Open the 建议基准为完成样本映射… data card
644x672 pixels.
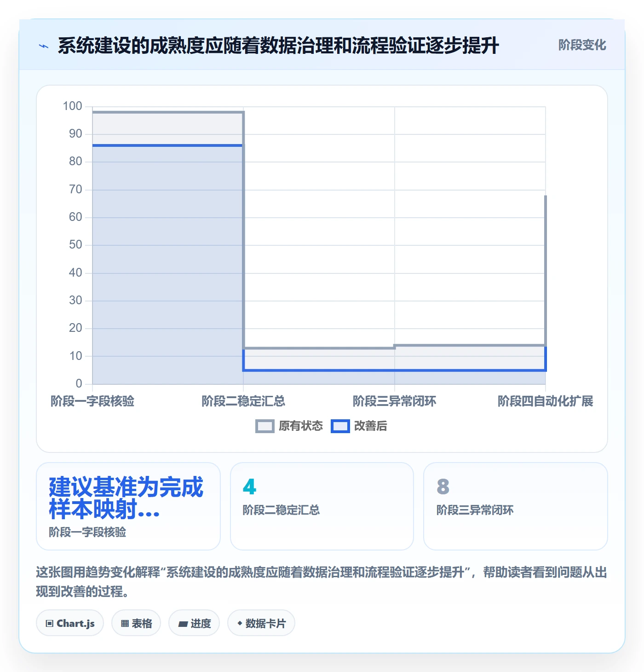point(128,506)
